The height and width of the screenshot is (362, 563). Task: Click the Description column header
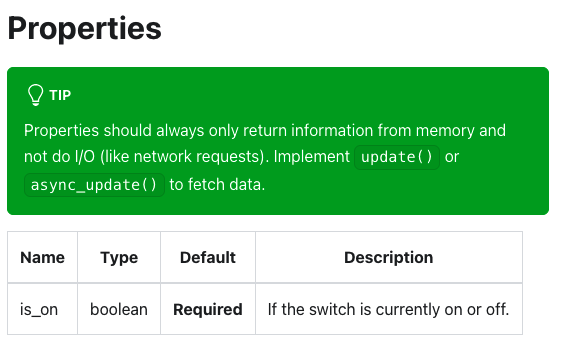389,257
